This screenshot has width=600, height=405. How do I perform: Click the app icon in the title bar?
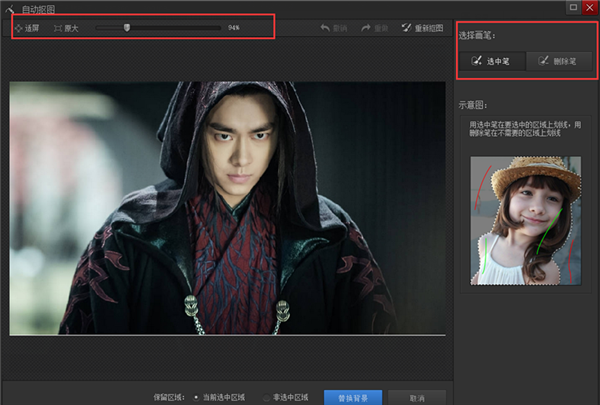click(9, 8)
